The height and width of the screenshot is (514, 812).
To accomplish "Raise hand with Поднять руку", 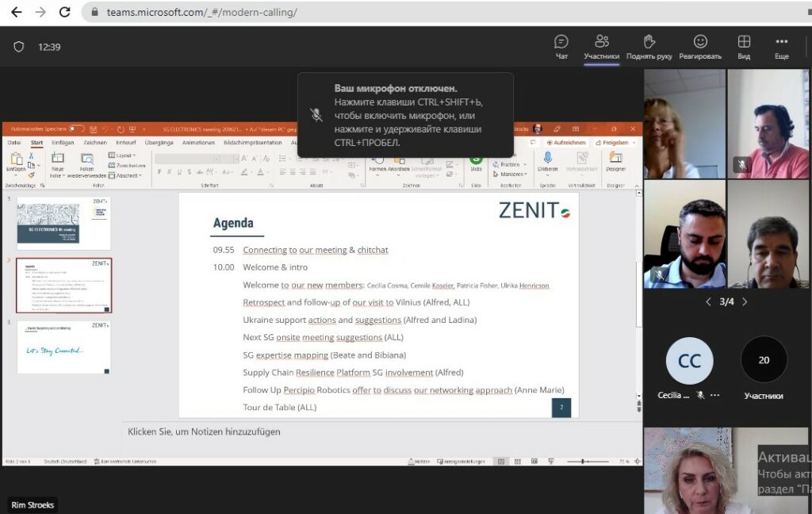I will click(x=649, y=46).
